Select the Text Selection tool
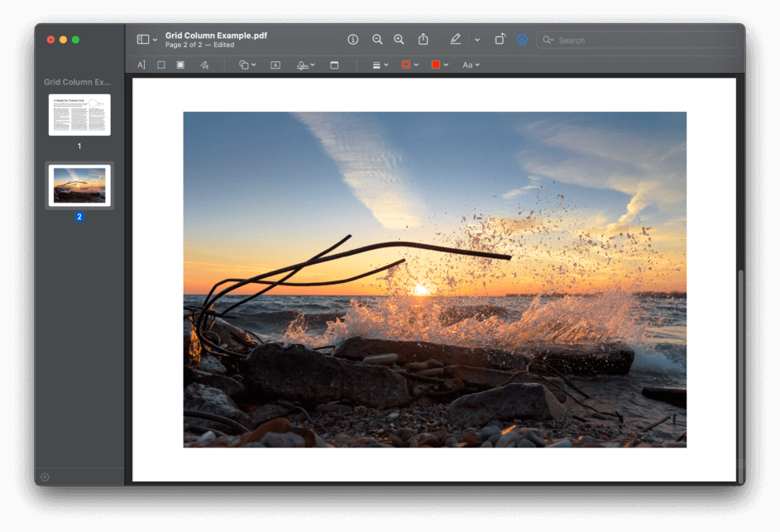Image resolution: width=780 pixels, height=532 pixels. pyautogui.click(x=141, y=65)
